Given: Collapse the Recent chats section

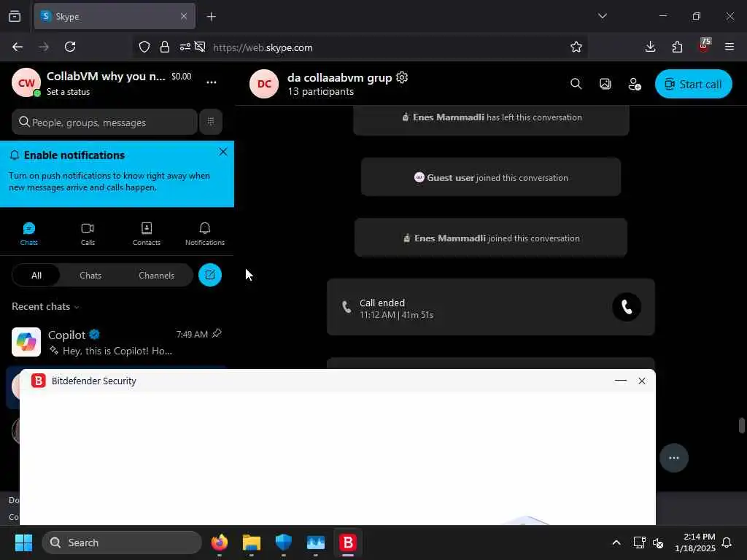Looking at the screenshot, I should pos(46,307).
